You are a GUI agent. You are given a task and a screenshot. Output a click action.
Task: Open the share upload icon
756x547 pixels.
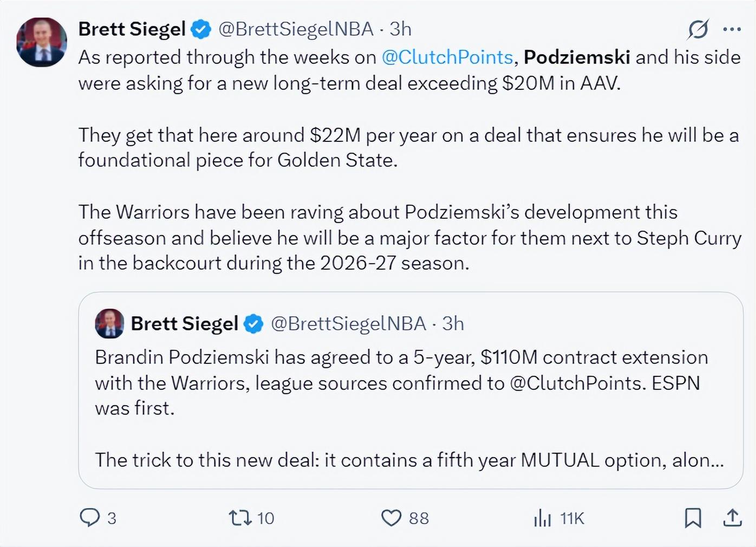[x=732, y=518]
